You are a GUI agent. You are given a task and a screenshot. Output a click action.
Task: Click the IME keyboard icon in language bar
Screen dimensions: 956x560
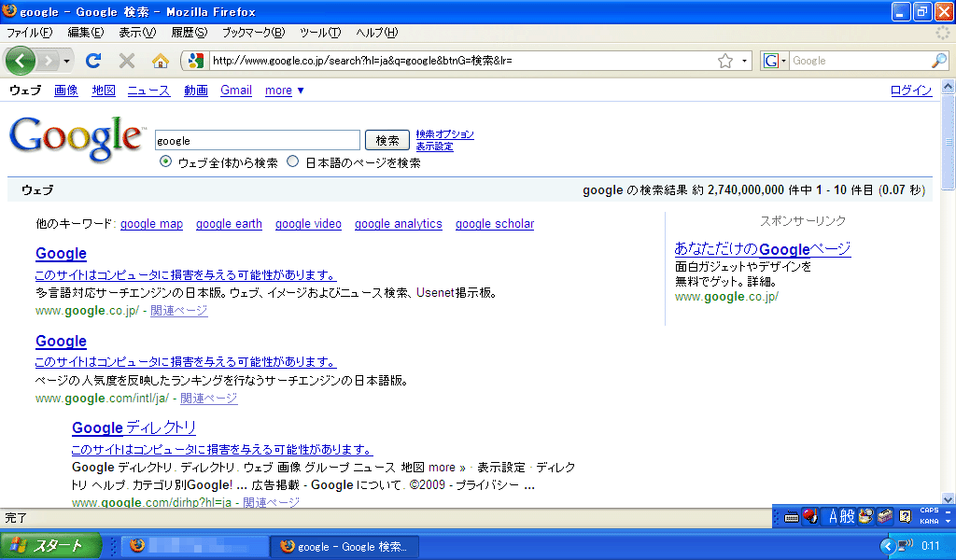(x=792, y=517)
